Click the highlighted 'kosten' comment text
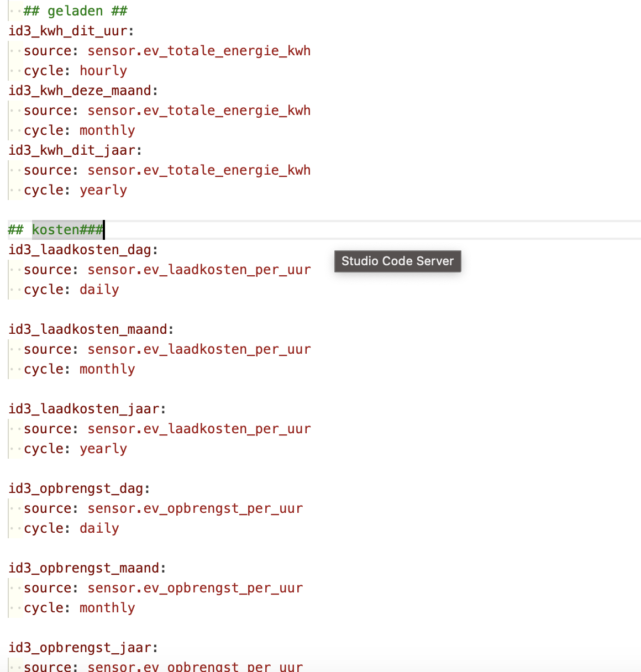This screenshot has height=672, width=641. coord(56,230)
